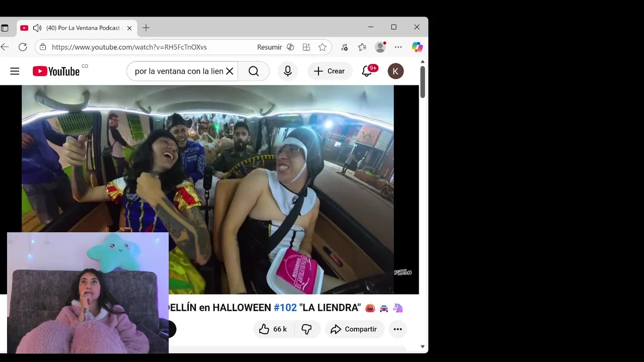Click the Crear button

330,71
